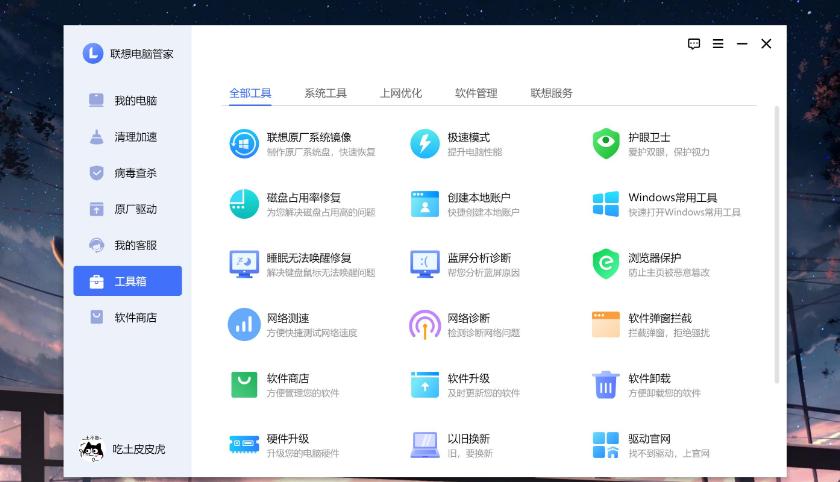Click 网络测速 title text
The height and width of the screenshot is (482, 840).
pyautogui.click(x=288, y=318)
